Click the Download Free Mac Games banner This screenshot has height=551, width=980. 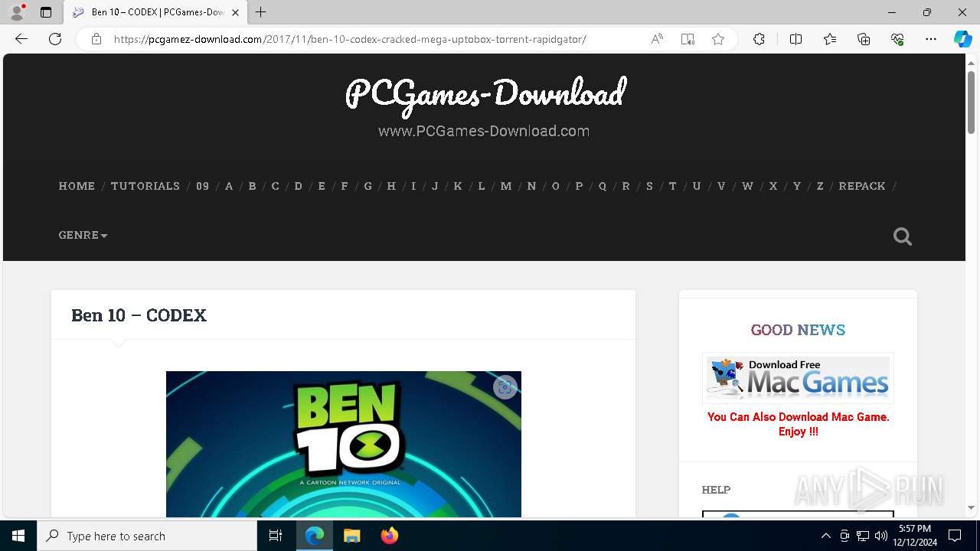[798, 378]
